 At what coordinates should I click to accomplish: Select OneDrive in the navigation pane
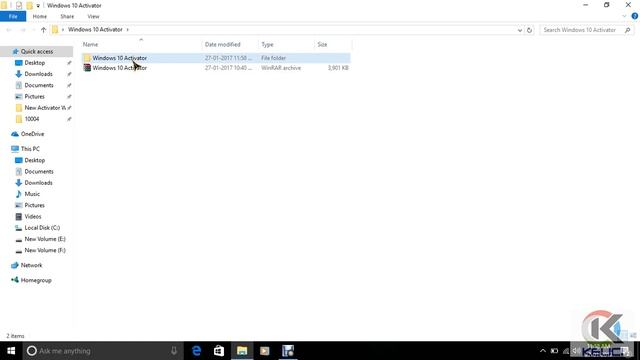point(32,134)
